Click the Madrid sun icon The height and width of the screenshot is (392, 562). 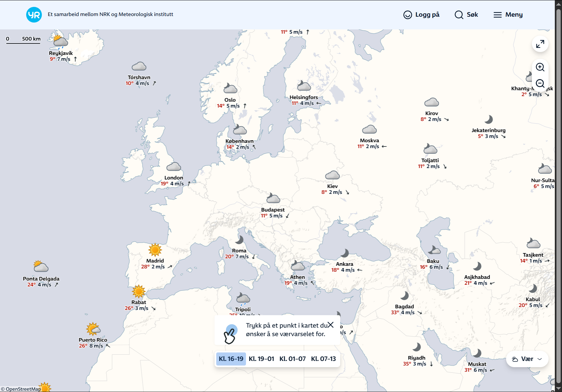coord(155,250)
